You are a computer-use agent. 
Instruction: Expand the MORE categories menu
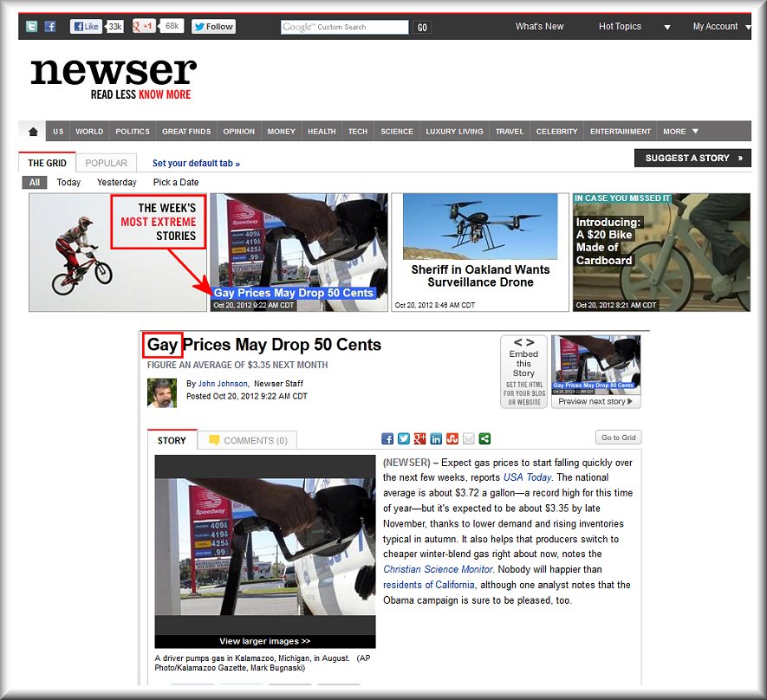(x=680, y=132)
